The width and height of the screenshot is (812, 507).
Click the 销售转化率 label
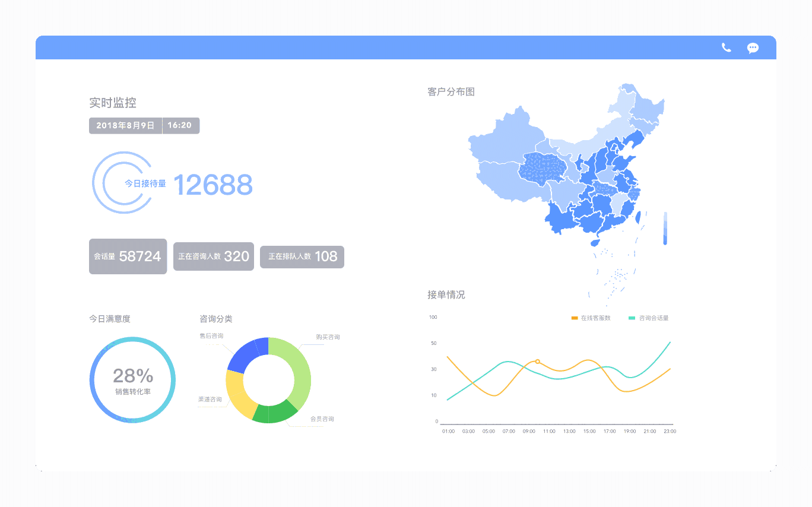tap(133, 392)
